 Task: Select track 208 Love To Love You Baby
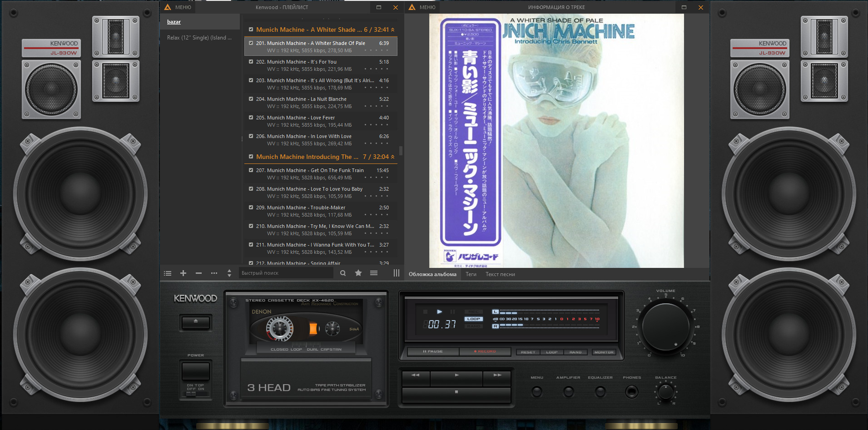point(321,192)
